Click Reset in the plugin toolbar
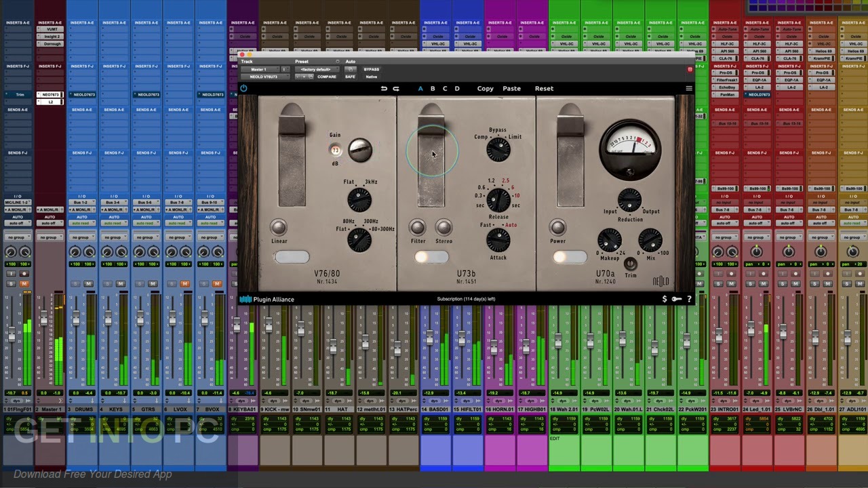Screen dimensions: 868x488 [544, 88]
